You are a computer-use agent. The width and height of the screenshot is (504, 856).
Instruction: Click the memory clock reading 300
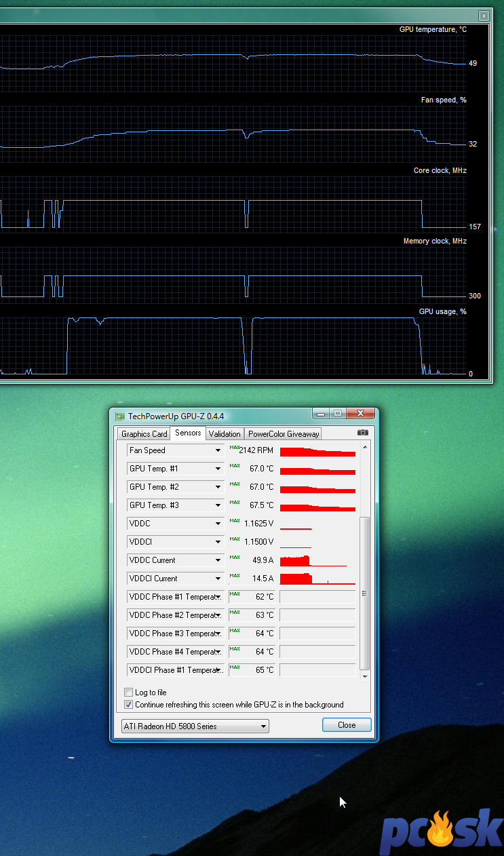474,296
